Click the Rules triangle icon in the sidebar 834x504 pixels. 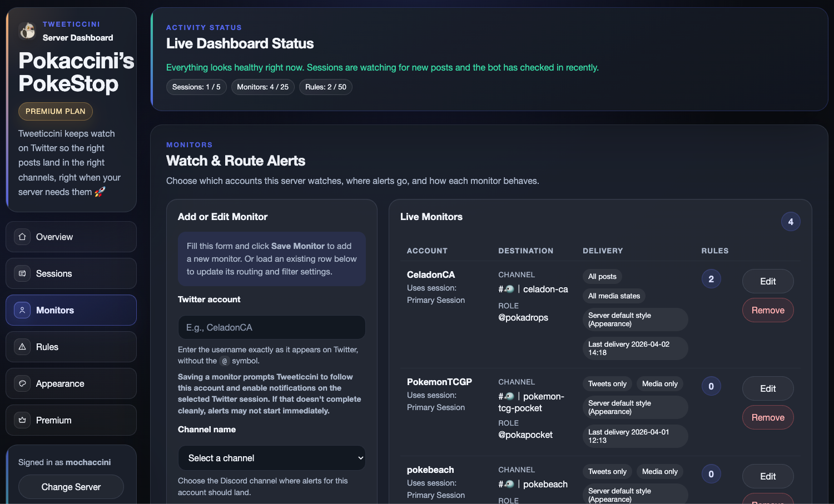point(22,347)
